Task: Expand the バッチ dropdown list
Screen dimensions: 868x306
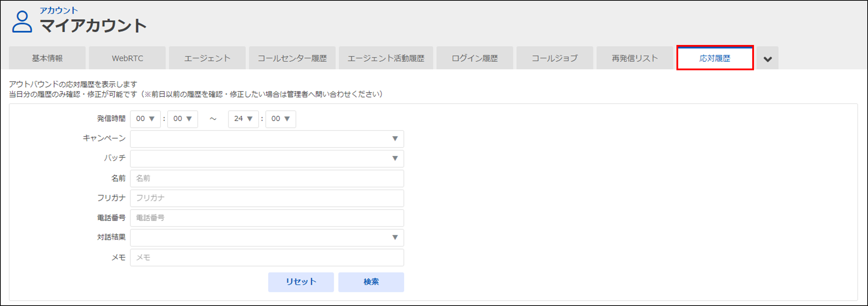Action: pyautogui.click(x=267, y=158)
